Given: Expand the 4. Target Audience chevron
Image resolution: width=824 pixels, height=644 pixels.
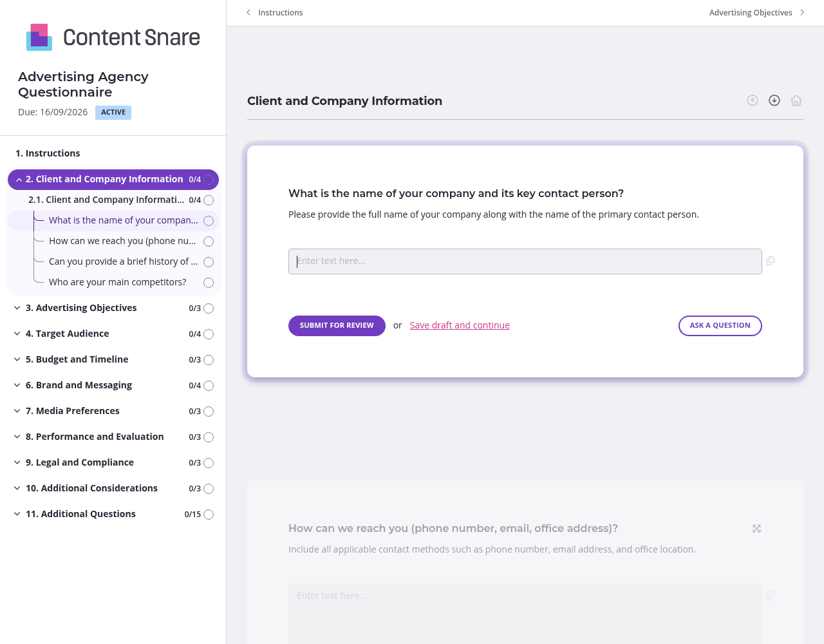Looking at the screenshot, I should tap(17, 334).
